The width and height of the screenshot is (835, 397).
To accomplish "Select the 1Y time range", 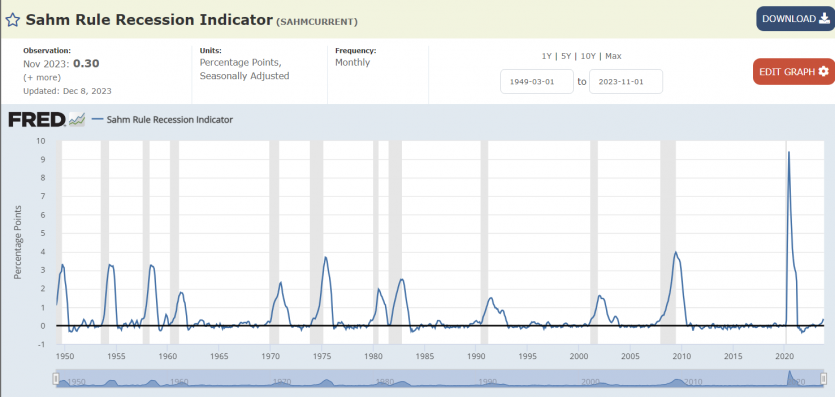I will pyautogui.click(x=546, y=56).
